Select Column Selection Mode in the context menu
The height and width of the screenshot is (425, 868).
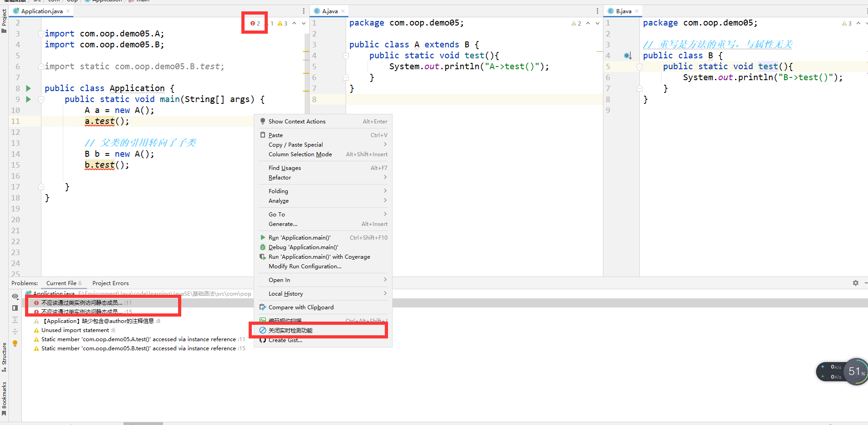click(323, 154)
